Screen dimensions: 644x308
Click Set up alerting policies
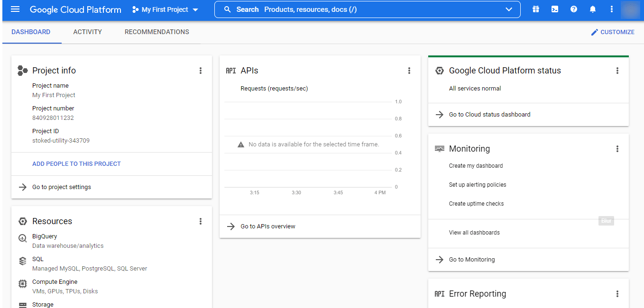478,185
